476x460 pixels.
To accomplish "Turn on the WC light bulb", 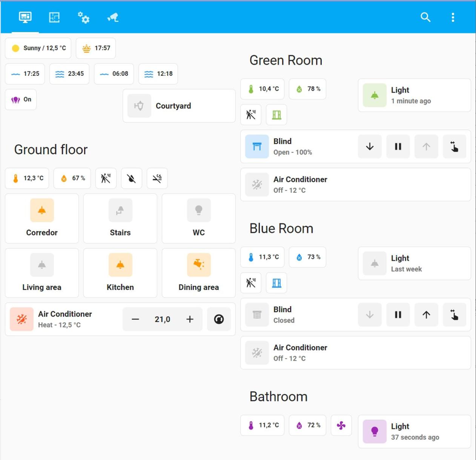I will tap(199, 218).
